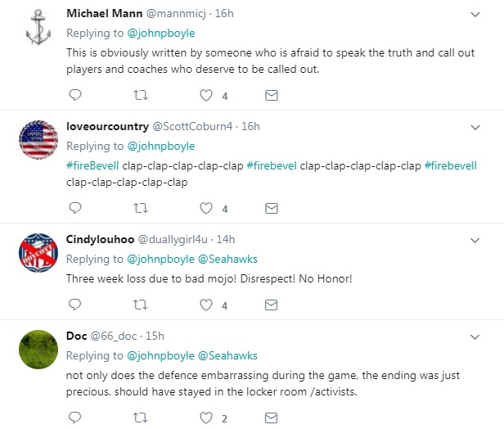Open the @johnpboyle link in Doc's reply

tap(160, 355)
